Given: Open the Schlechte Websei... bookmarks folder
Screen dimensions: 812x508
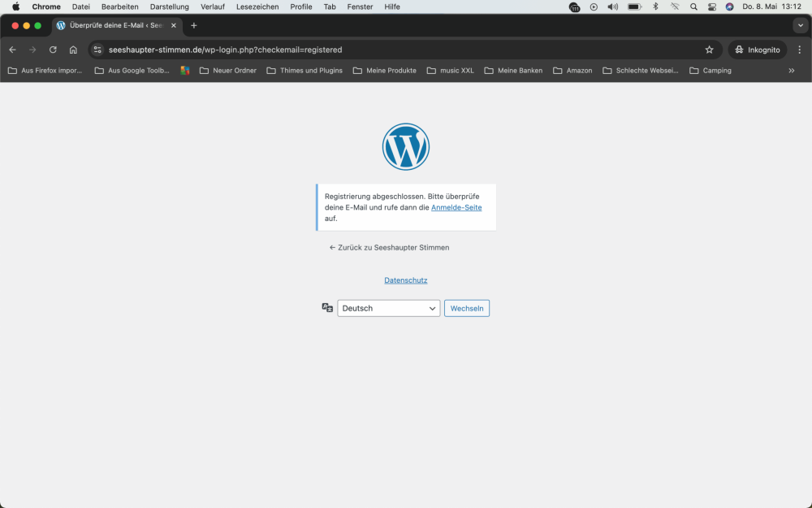Looking at the screenshot, I should pos(641,71).
